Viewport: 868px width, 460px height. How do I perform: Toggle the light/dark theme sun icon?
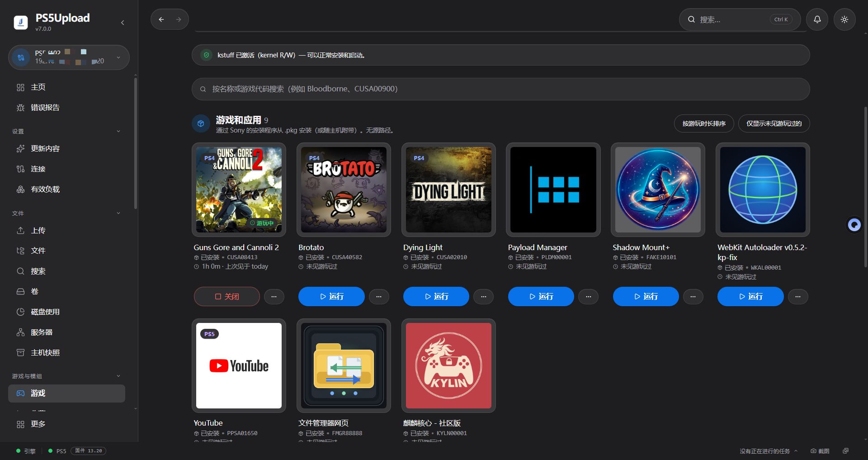[844, 19]
